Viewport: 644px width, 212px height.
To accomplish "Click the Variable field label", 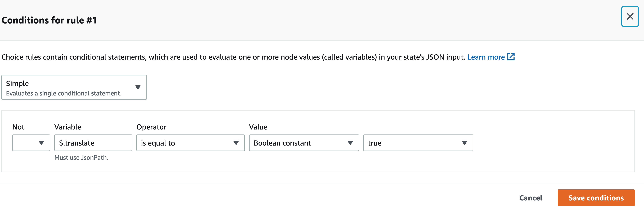I will click(68, 127).
